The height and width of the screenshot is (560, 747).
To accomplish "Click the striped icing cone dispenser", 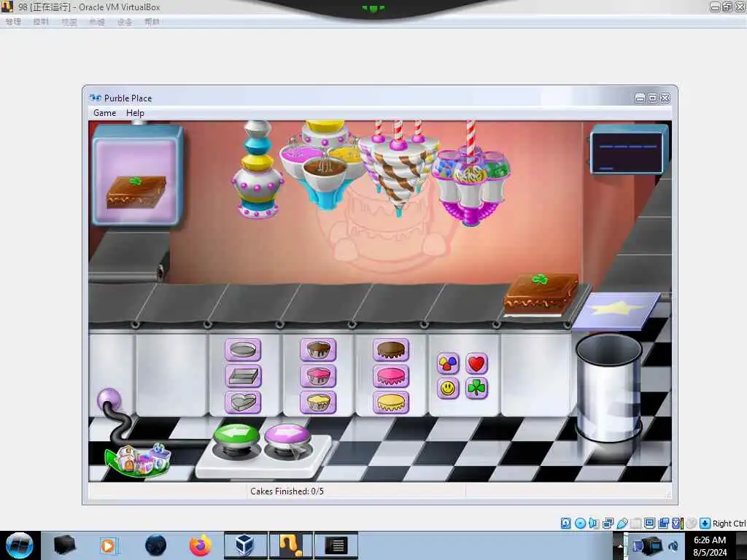I will pos(398,168).
